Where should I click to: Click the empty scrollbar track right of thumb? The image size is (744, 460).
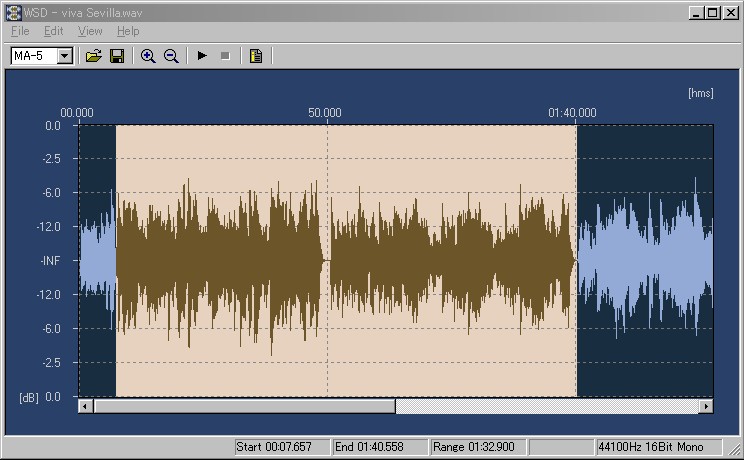(x=547, y=406)
